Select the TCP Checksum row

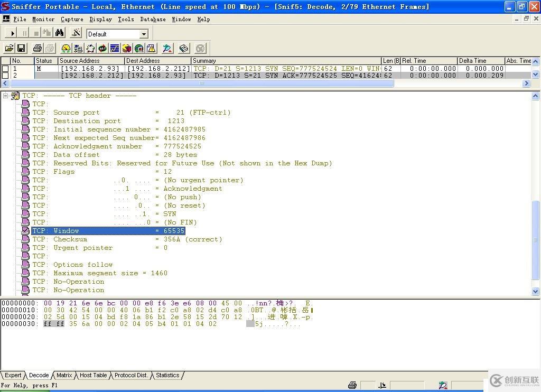(127, 239)
